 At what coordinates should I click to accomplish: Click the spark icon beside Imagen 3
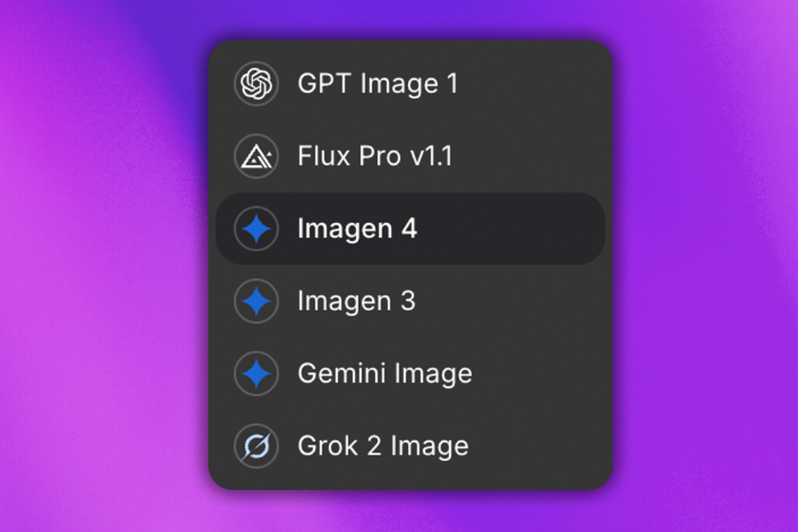pyautogui.click(x=256, y=301)
